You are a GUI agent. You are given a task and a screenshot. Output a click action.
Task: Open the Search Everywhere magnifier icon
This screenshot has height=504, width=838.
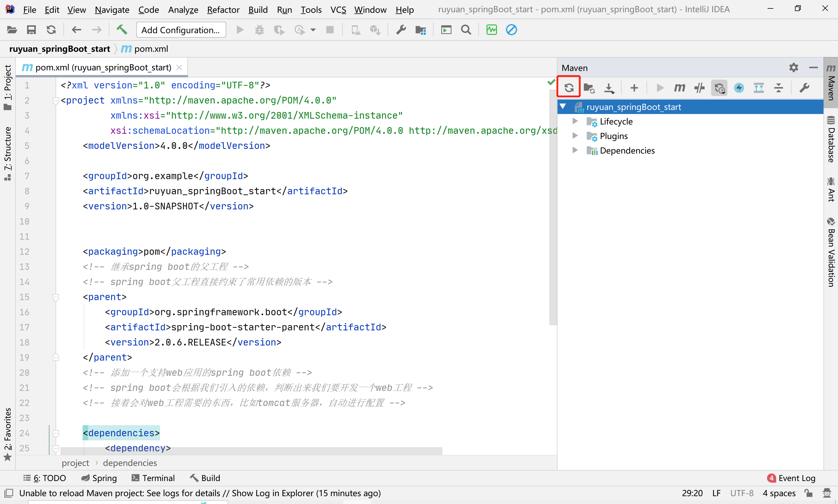[466, 30]
